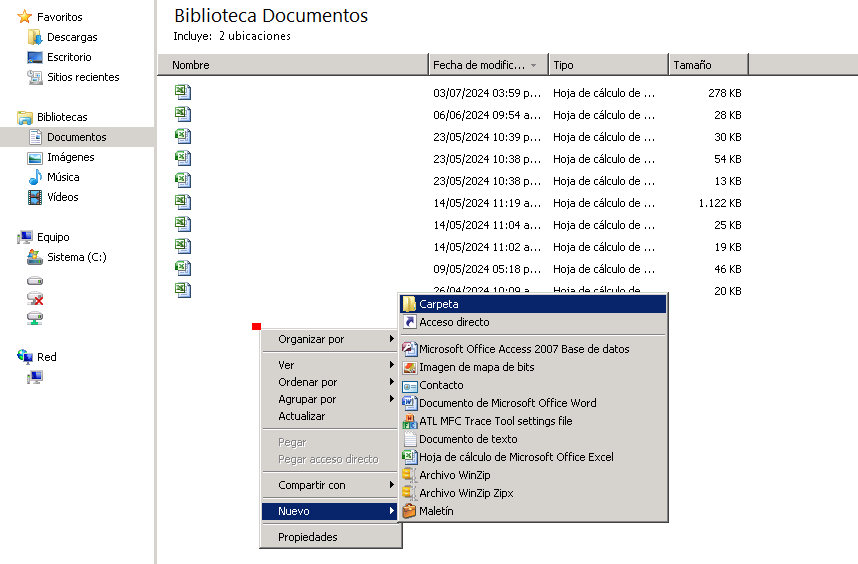Click the 30 KB size cell

click(727, 137)
